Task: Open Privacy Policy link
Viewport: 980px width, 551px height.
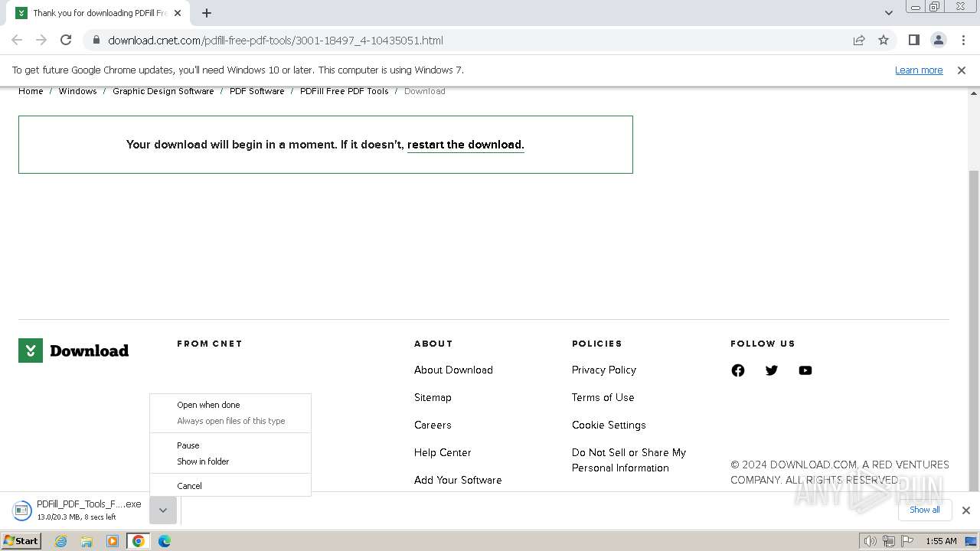Action: (x=604, y=370)
